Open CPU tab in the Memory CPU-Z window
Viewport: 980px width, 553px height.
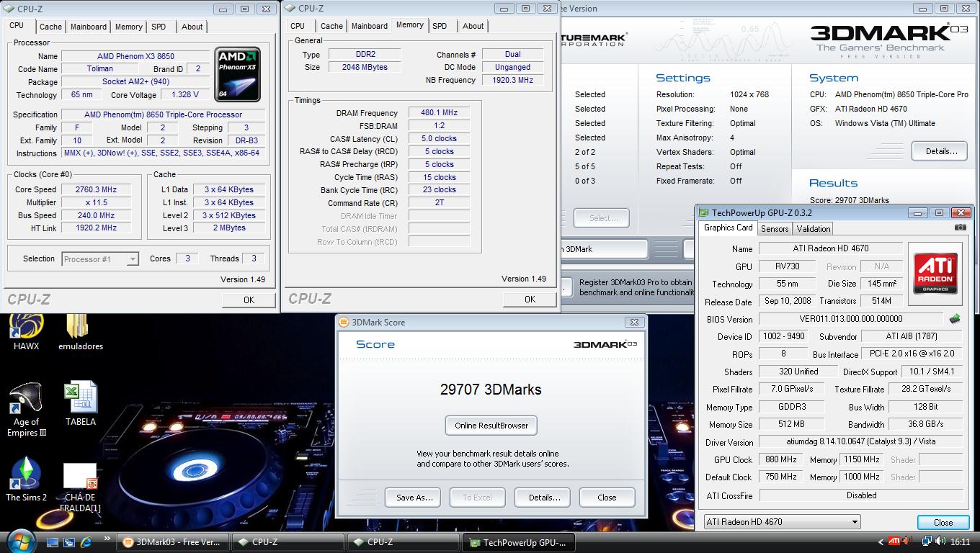click(298, 26)
